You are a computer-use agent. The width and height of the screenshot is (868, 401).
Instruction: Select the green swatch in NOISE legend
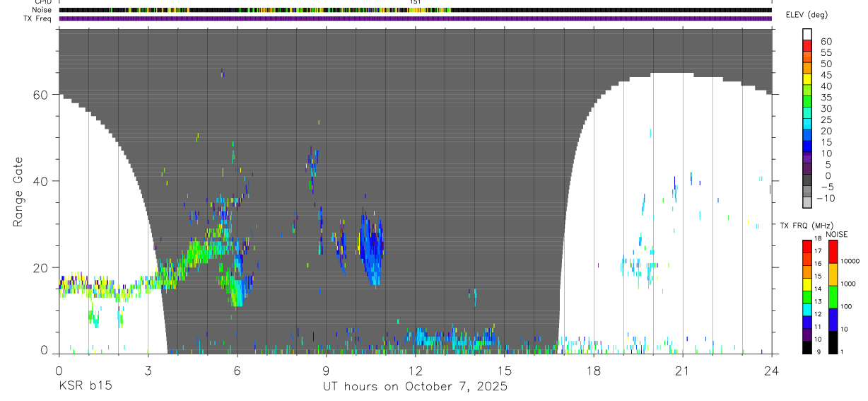coord(833,297)
